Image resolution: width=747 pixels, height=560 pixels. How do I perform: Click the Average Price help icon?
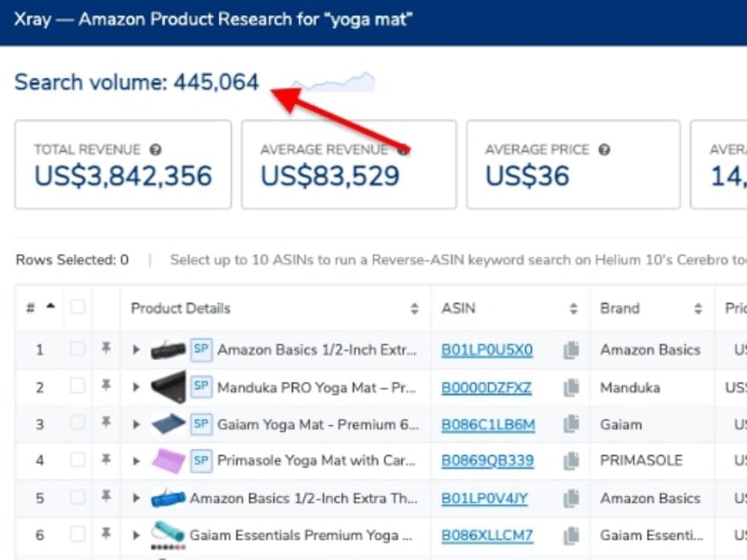pyautogui.click(x=604, y=149)
